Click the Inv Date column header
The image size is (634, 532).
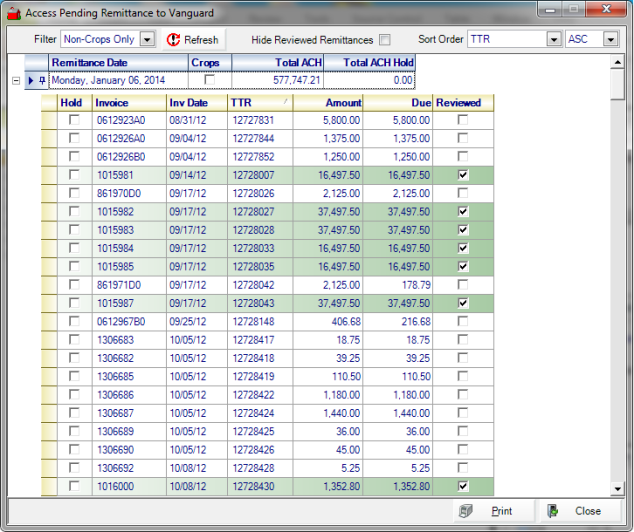[x=195, y=102]
